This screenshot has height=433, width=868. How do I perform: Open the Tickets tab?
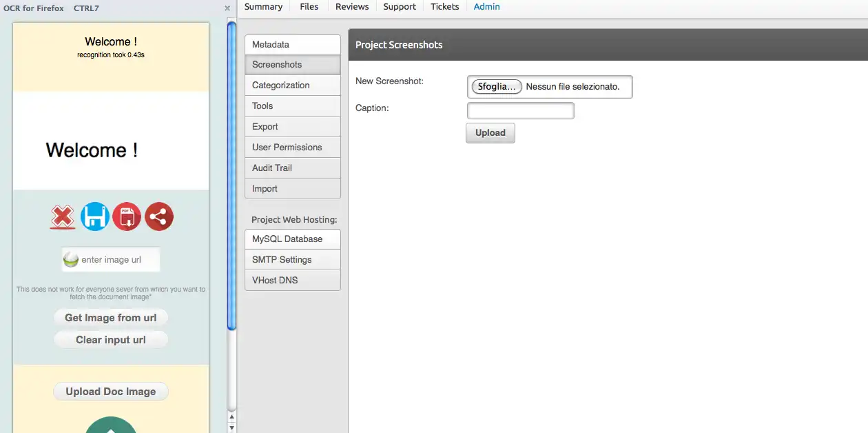coord(445,7)
